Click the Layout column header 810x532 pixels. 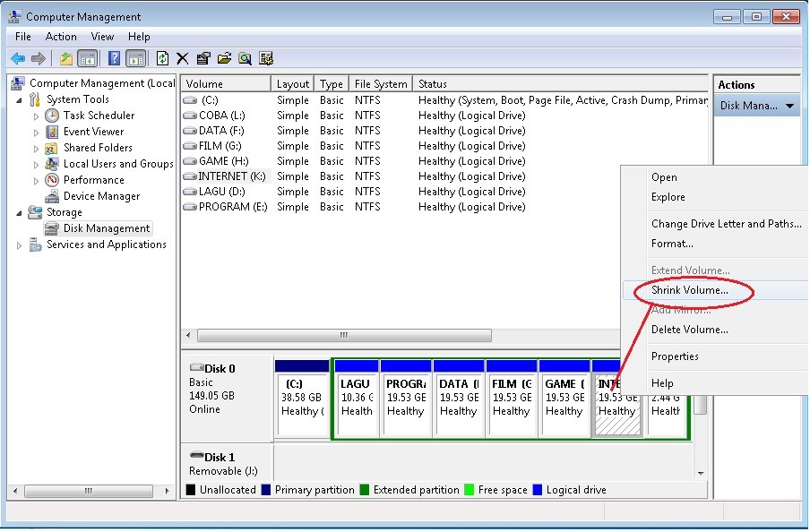click(x=292, y=83)
